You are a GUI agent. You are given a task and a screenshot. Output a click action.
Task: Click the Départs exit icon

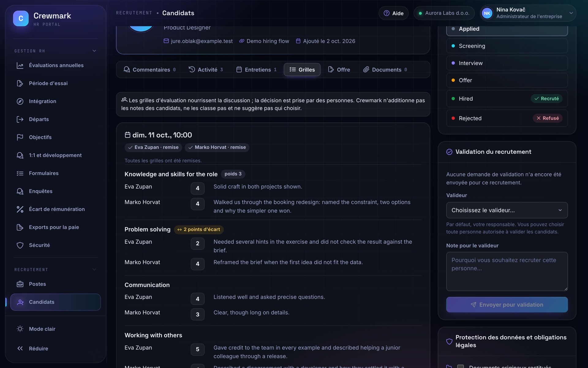point(20,119)
